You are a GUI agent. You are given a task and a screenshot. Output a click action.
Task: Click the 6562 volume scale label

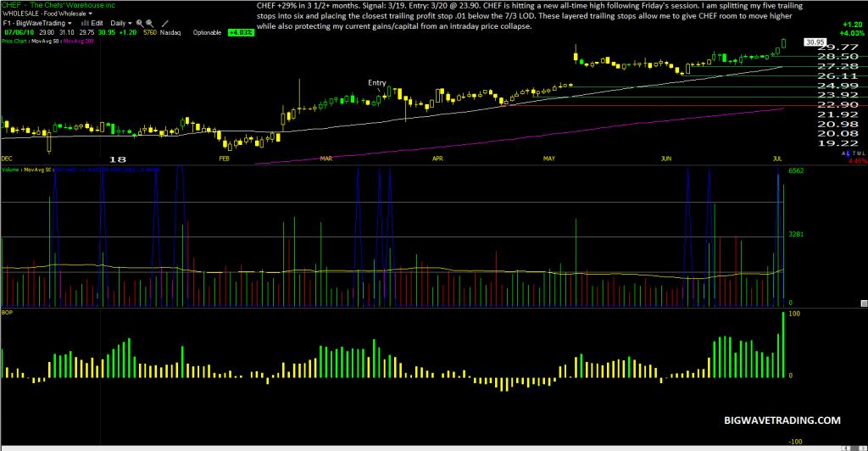coord(796,171)
